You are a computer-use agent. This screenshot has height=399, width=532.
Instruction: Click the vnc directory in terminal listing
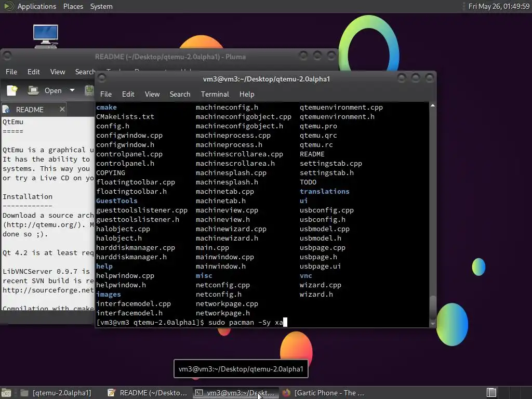(x=305, y=276)
